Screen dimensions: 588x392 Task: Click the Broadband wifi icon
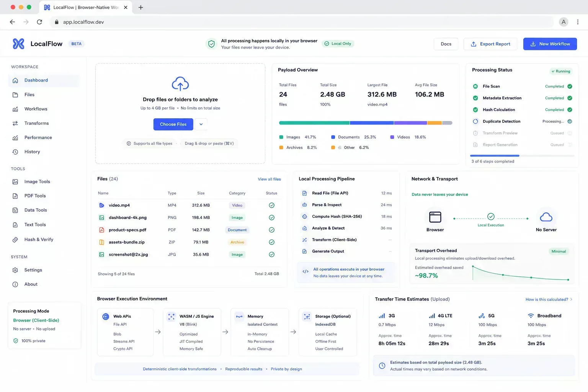[531, 316]
